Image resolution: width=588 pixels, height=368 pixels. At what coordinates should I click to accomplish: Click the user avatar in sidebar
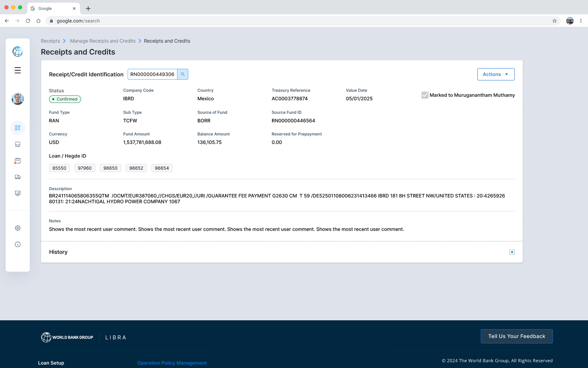coord(18,99)
